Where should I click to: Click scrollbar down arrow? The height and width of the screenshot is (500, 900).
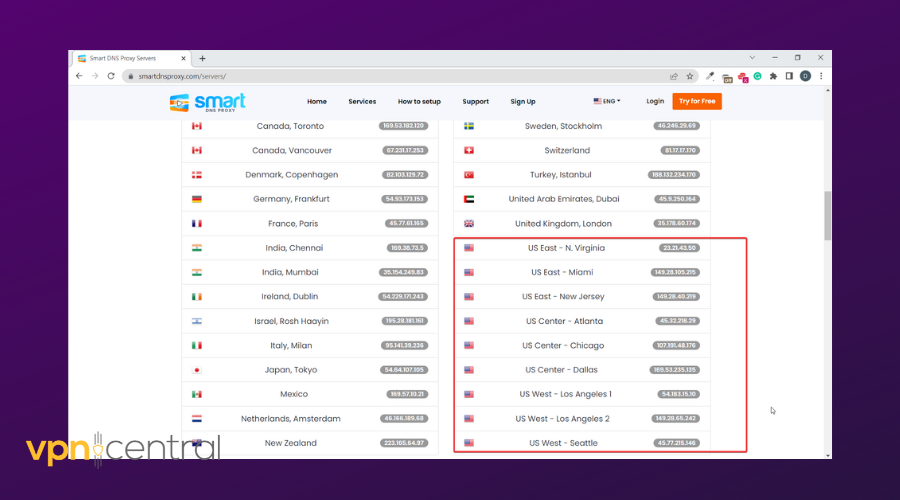click(x=828, y=455)
